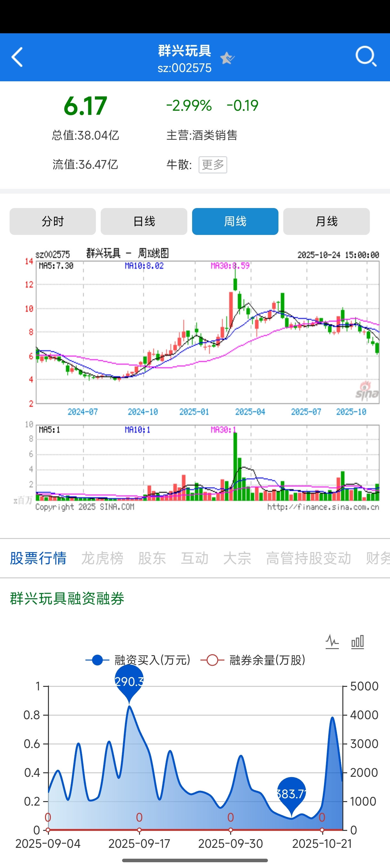Tap the chart timestamp 2025-10-24 15:00:00

(338, 255)
